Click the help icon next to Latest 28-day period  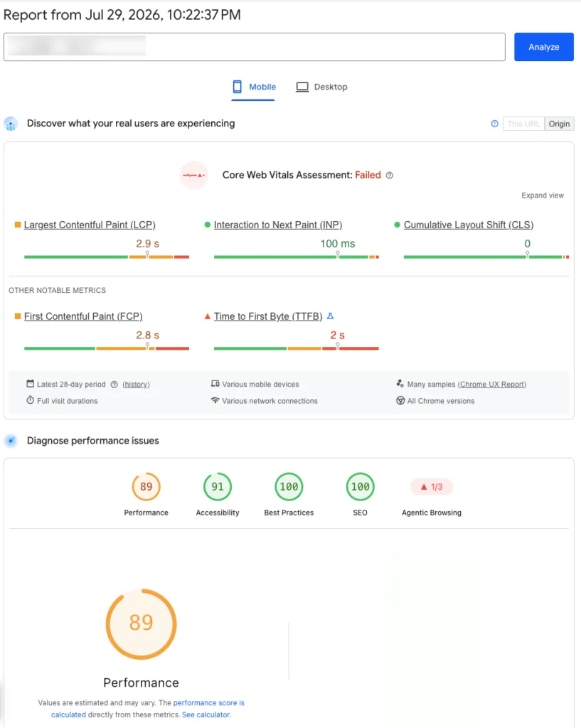pyautogui.click(x=114, y=385)
